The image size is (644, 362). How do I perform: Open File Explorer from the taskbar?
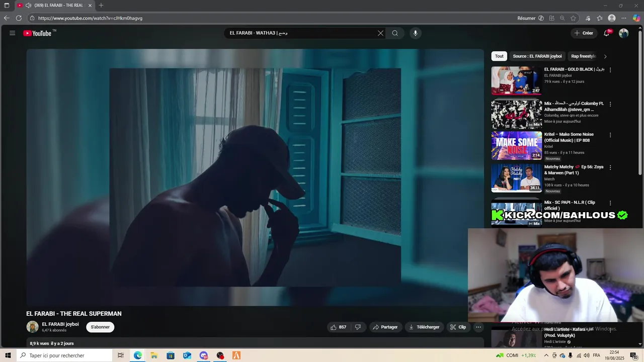click(x=154, y=355)
